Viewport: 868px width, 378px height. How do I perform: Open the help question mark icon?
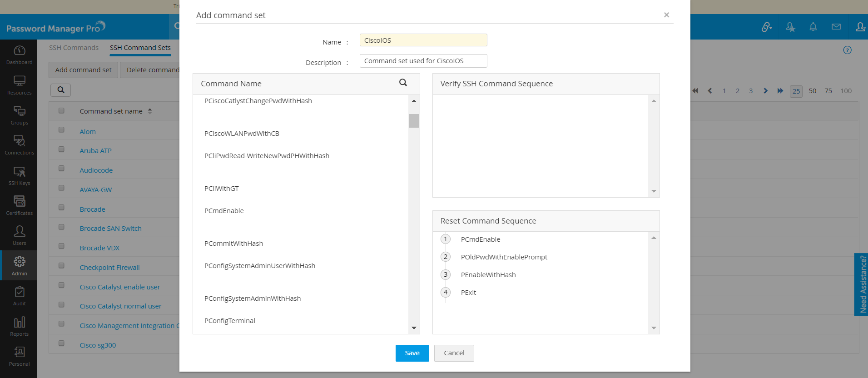tap(847, 50)
